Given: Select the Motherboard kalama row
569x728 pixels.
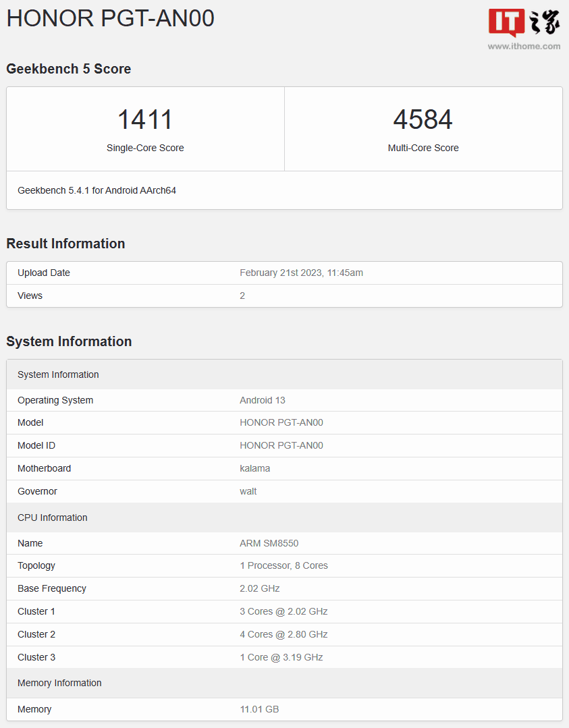Looking at the screenshot, I should point(284,468).
